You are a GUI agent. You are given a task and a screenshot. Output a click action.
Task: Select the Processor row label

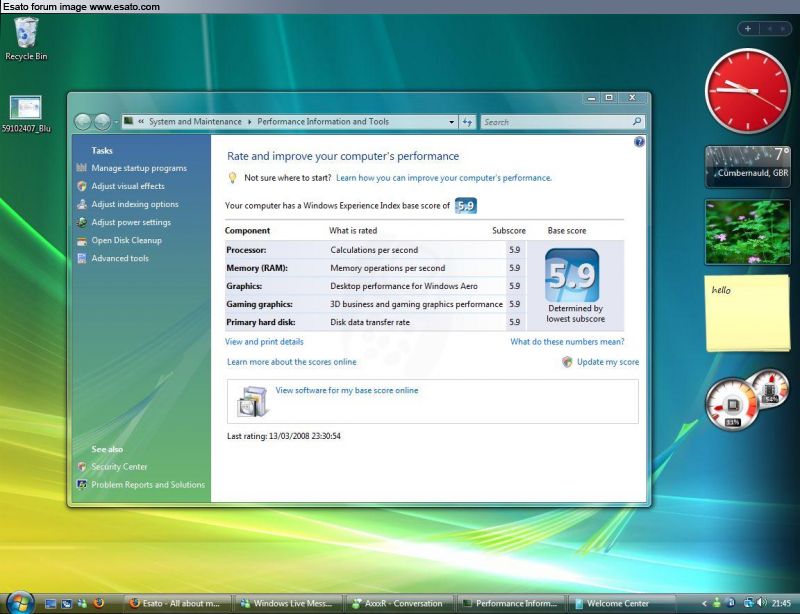[x=246, y=250]
